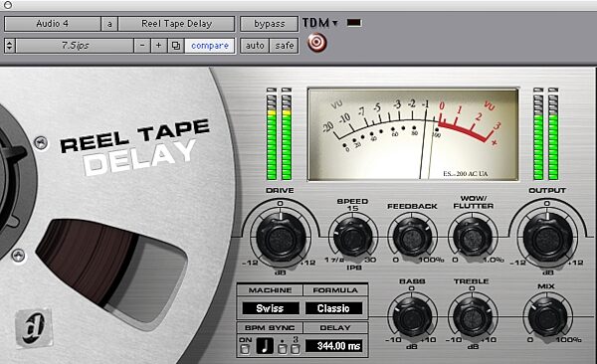Open the Reel Tape Delay plug-in selector

pyautogui.click(x=176, y=24)
